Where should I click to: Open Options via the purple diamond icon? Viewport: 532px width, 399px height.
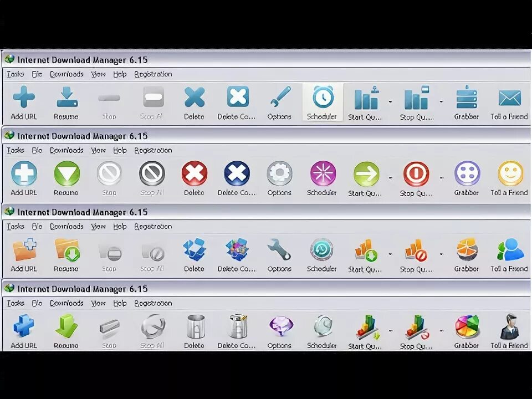280,326
